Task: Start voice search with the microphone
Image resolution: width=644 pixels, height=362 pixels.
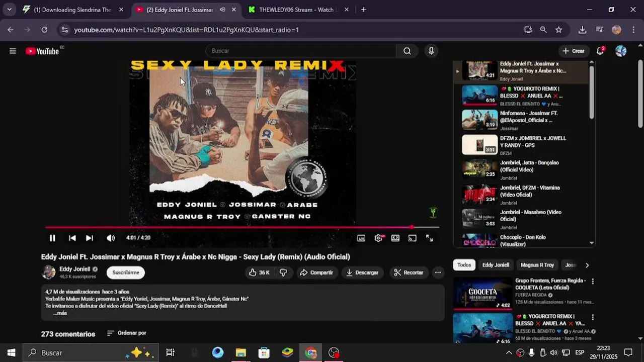Action: [431, 51]
